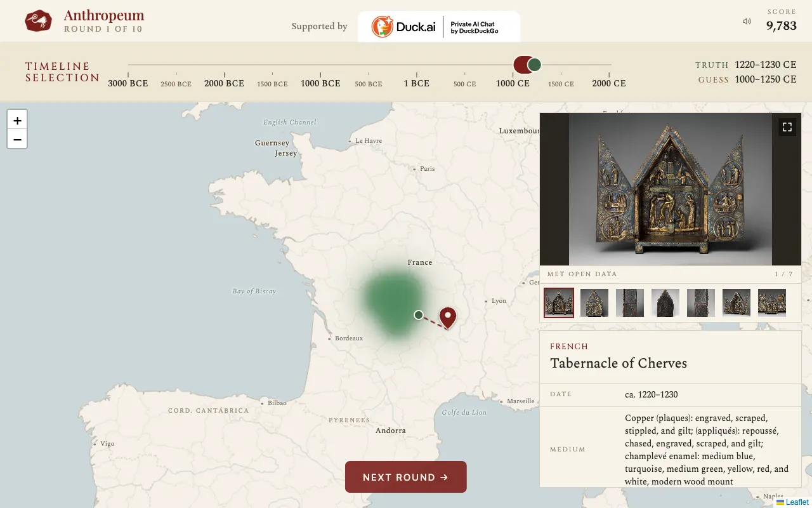
Task: Zoom in on the map
Action: tap(17, 120)
